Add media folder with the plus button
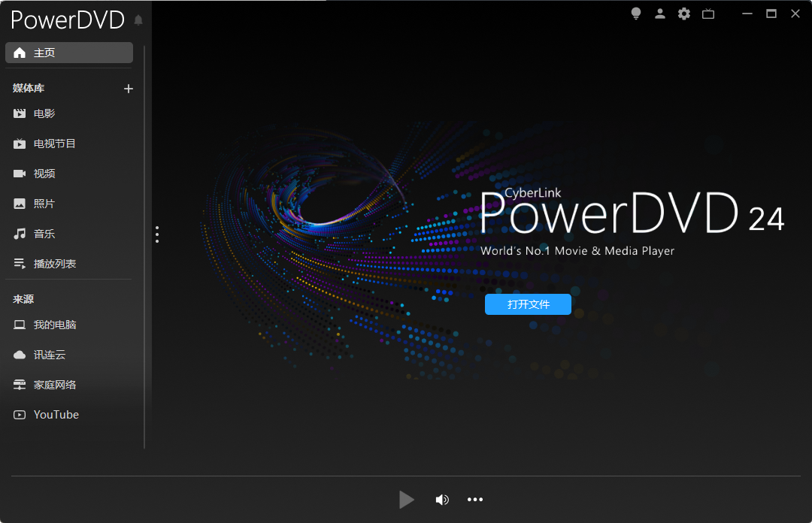Image resolution: width=812 pixels, height=523 pixels. coord(128,88)
